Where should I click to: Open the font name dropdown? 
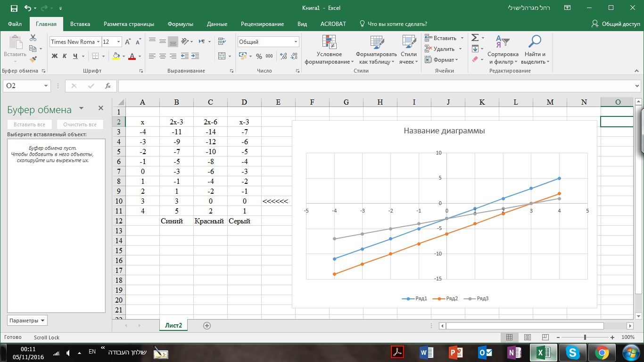[98, 42]
